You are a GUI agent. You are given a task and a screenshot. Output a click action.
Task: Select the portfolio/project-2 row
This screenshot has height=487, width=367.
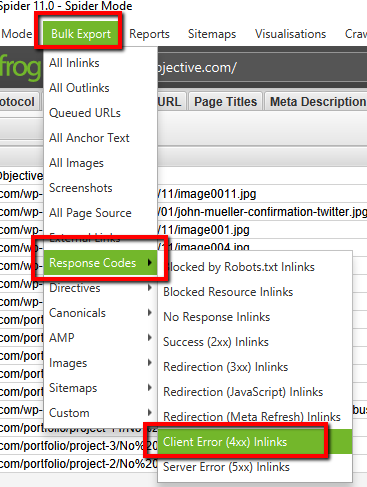point(79,464)
